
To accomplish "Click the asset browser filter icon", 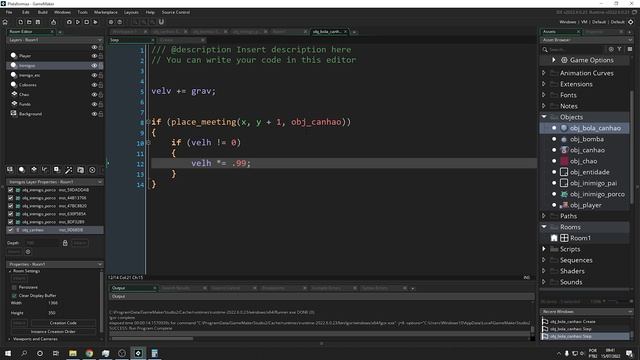I will [x=619, y=49].
